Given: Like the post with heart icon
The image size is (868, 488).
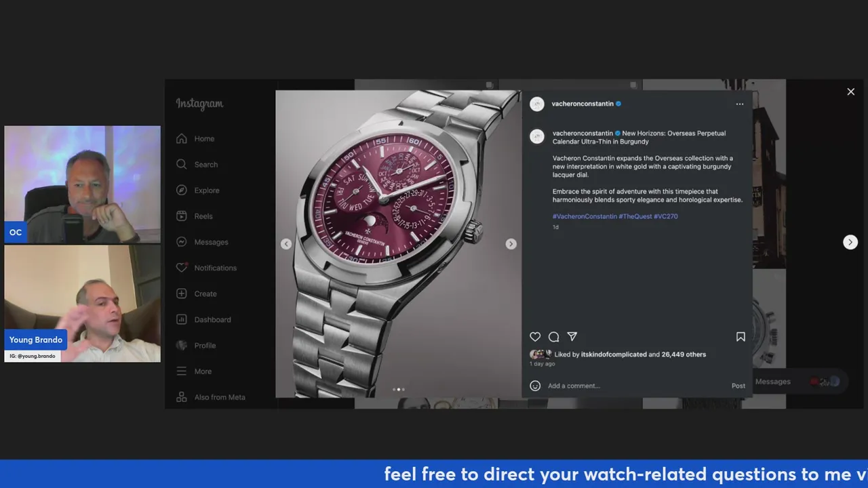Looking at the screenshot, I should 535,337.
